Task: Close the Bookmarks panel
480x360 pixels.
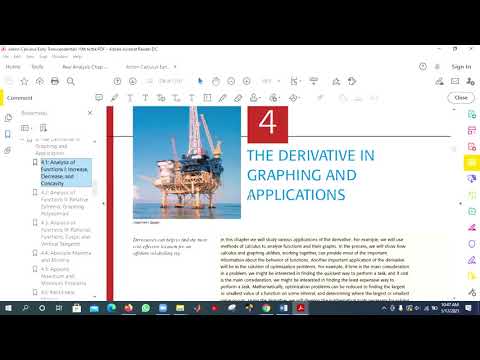Action: point(90,113)
